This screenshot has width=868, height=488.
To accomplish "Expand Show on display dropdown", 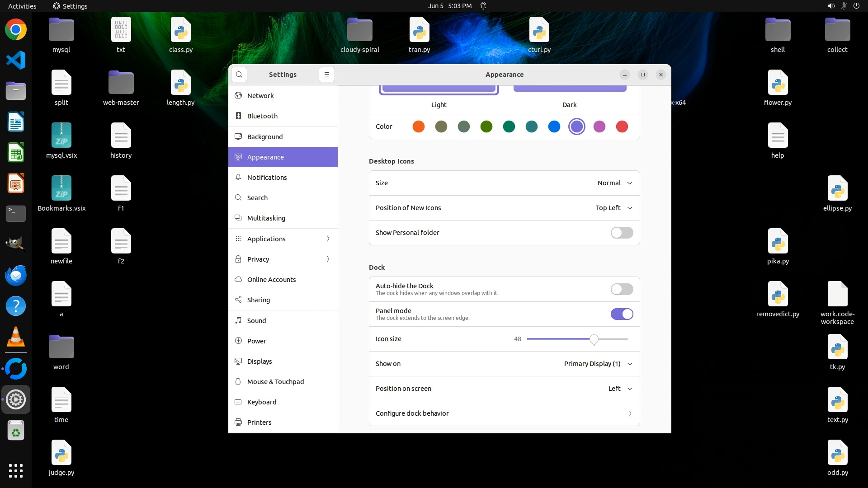I will [x=598, y=364].
